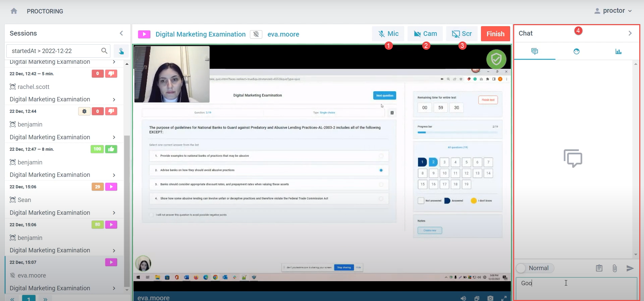Open the proctor user dropdown
The image size is (644, 301).
click(x=613, y=11)
